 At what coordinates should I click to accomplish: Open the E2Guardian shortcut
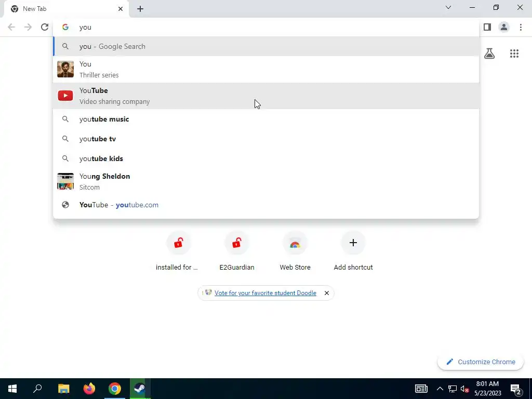click(237, 251)
